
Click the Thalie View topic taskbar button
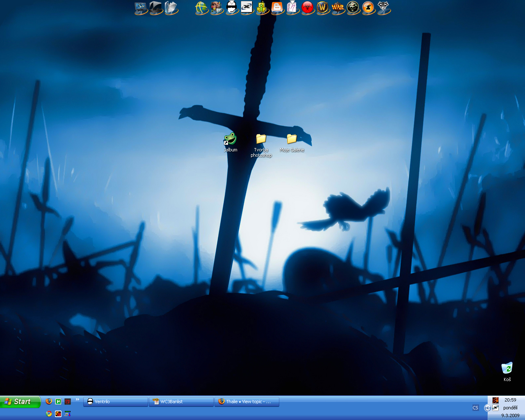247,402
